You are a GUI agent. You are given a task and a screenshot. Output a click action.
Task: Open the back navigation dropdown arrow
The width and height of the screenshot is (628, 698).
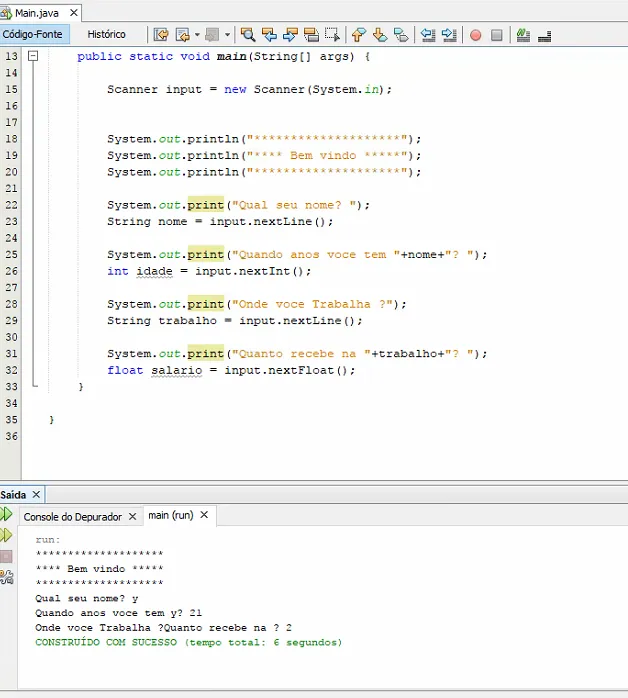tap(197, 35)
